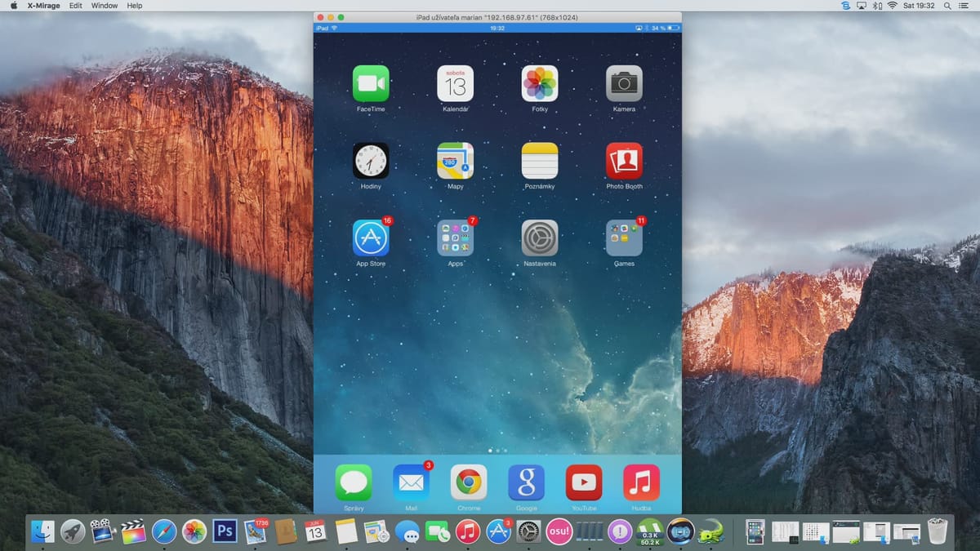Open Launchpad rocket icon in the Dock

click(x=73, y=532)
